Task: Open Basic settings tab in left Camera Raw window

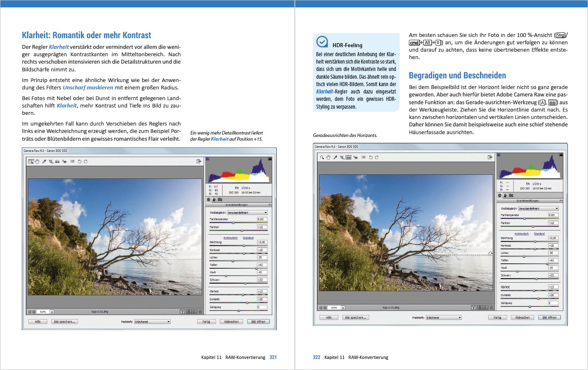Action: point(209,200)
